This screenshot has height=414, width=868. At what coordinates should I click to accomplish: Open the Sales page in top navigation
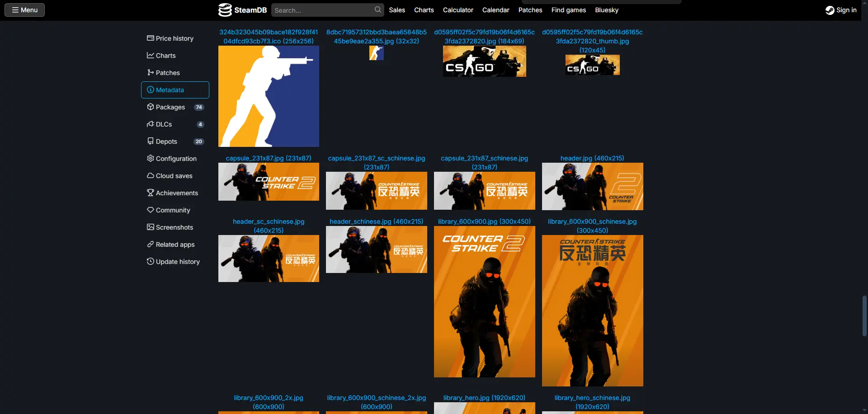pyautogui.click(x=397, y=10)
